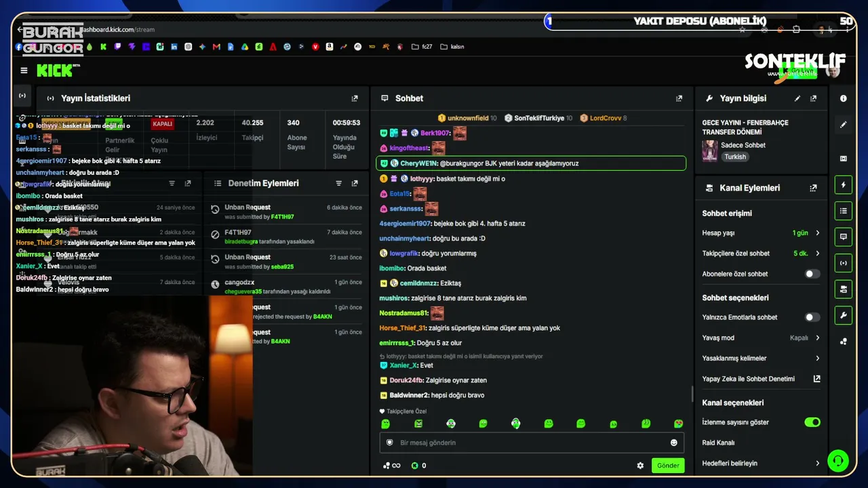The height and width of the screenshot is (488, 868).
Task: Click top gifter unknownfield in chat header
Action: 468,118
